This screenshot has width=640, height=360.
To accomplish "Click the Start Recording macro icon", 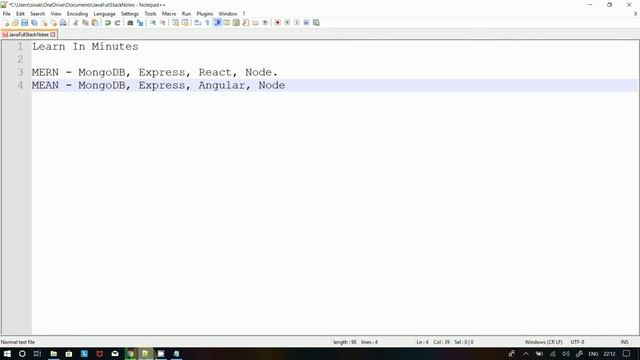I will point(278,22).
